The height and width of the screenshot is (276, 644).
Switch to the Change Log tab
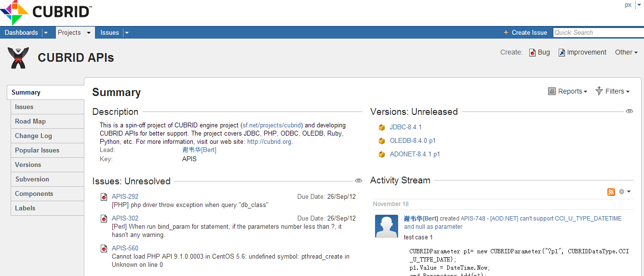pyautogui.click(x=47, y=136)
